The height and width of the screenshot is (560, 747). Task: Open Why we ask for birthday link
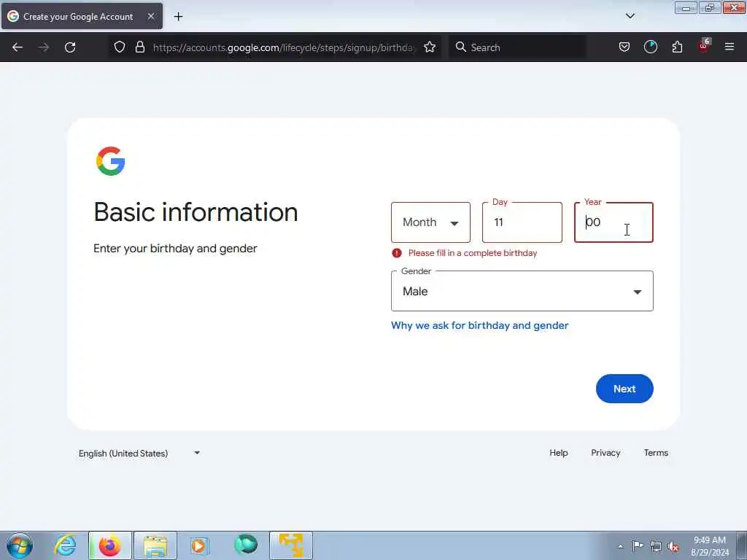point(480,325)
